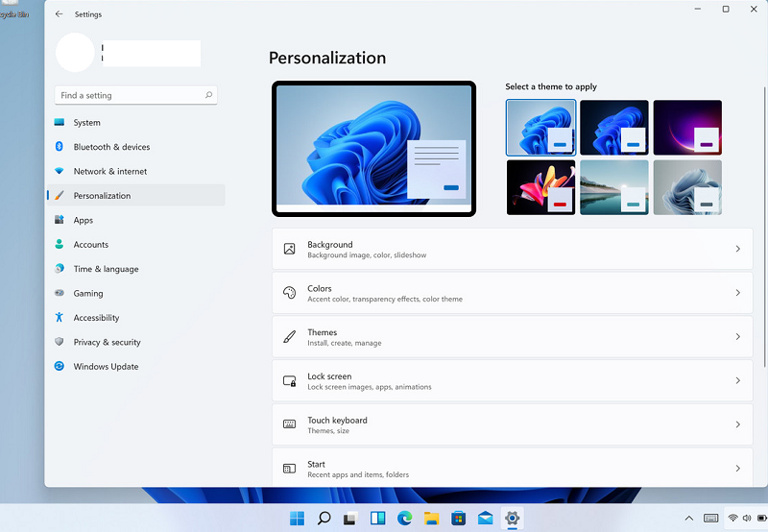Open the Apps section
This screenshot has width=768, height=532.
click(136, 220)
